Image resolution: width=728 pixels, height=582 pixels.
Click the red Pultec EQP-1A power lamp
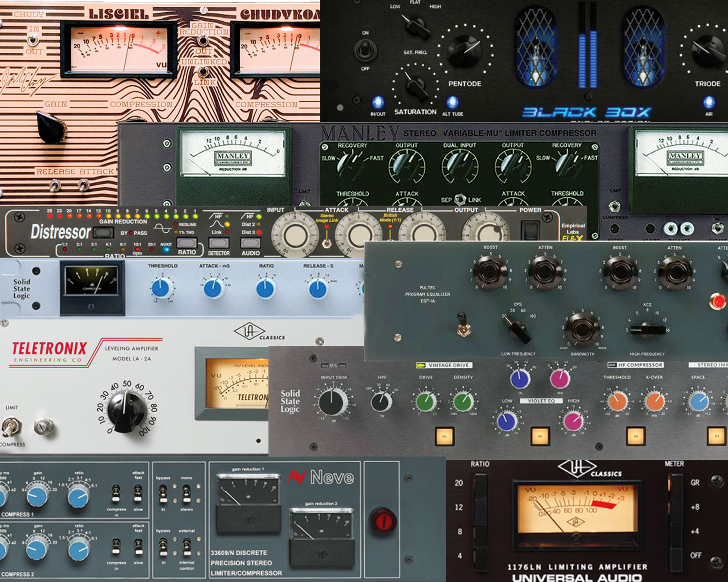coord(718,301)
